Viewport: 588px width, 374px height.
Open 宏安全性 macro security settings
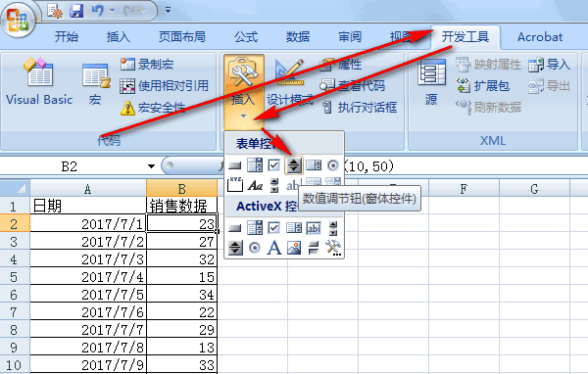pos(153,108)
